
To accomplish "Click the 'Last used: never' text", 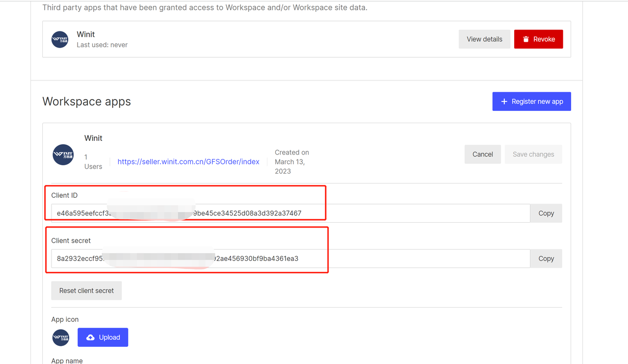I will tap(102, 45).
